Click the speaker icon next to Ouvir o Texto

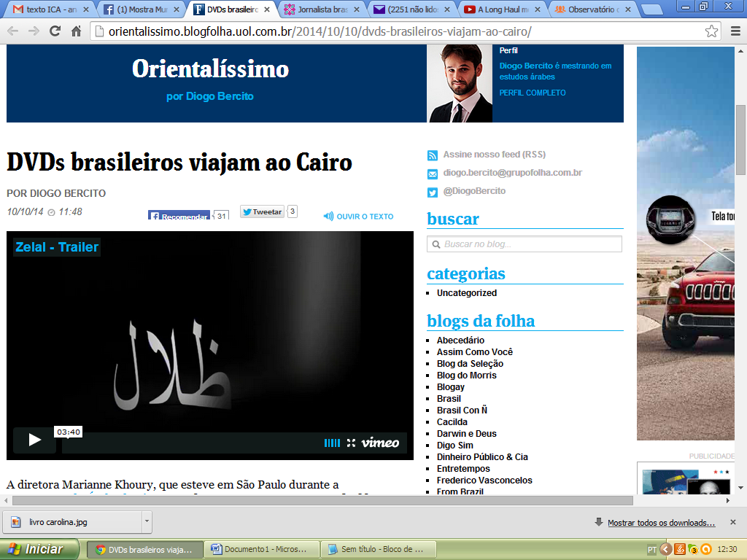[x=328, y=216]
